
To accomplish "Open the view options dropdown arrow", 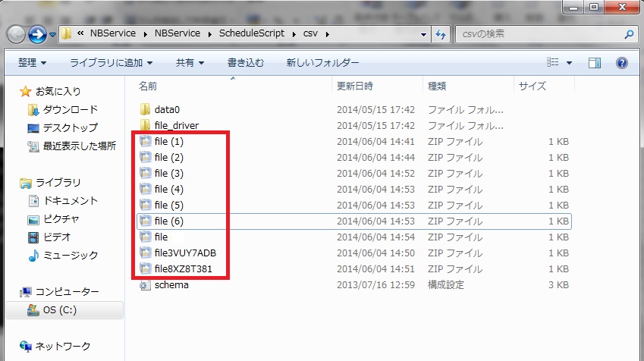I will tap(570, 62).
